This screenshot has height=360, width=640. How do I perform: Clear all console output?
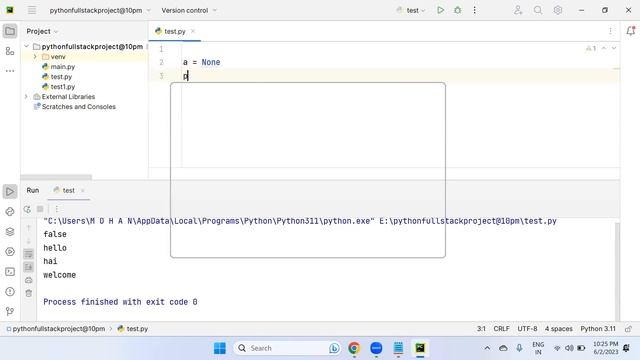(29, 293)
